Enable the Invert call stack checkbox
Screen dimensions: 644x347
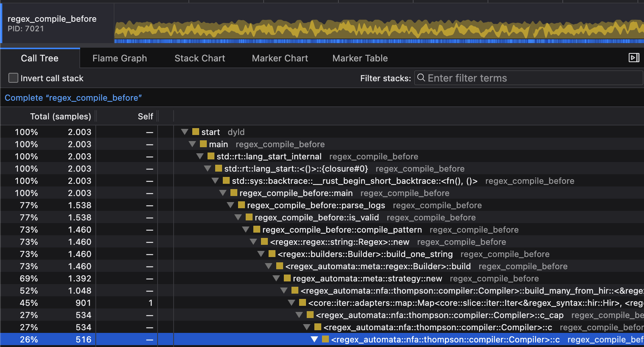(x=13, y=78)
